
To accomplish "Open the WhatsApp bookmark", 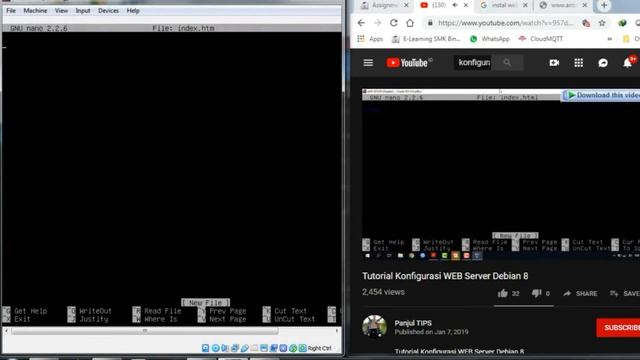I will 489,39.
